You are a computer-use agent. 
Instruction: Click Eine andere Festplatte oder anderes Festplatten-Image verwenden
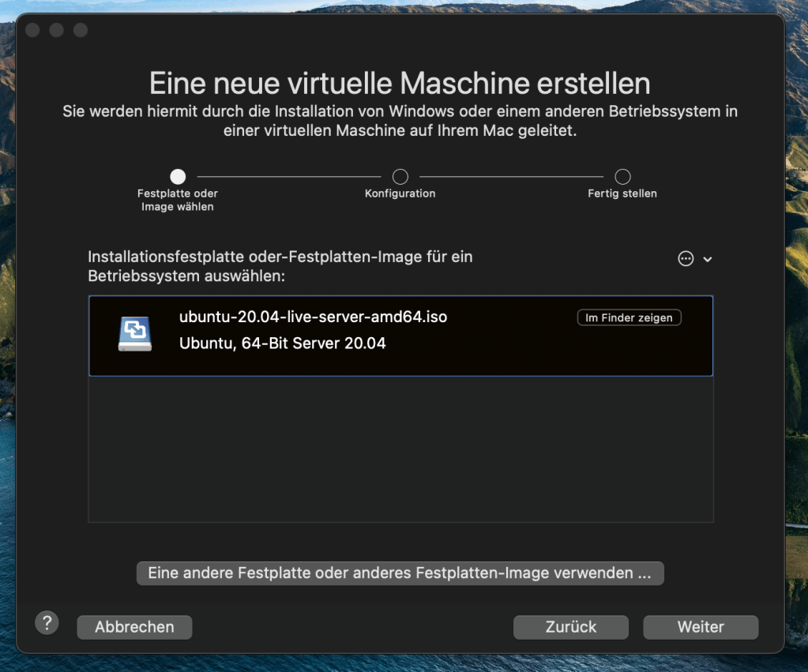point(400,573)
